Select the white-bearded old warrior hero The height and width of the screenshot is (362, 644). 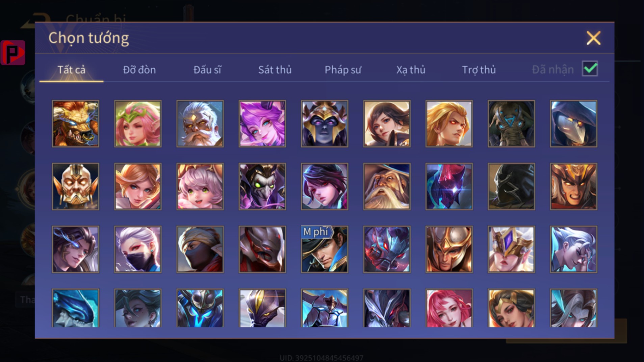coord(200,123)
